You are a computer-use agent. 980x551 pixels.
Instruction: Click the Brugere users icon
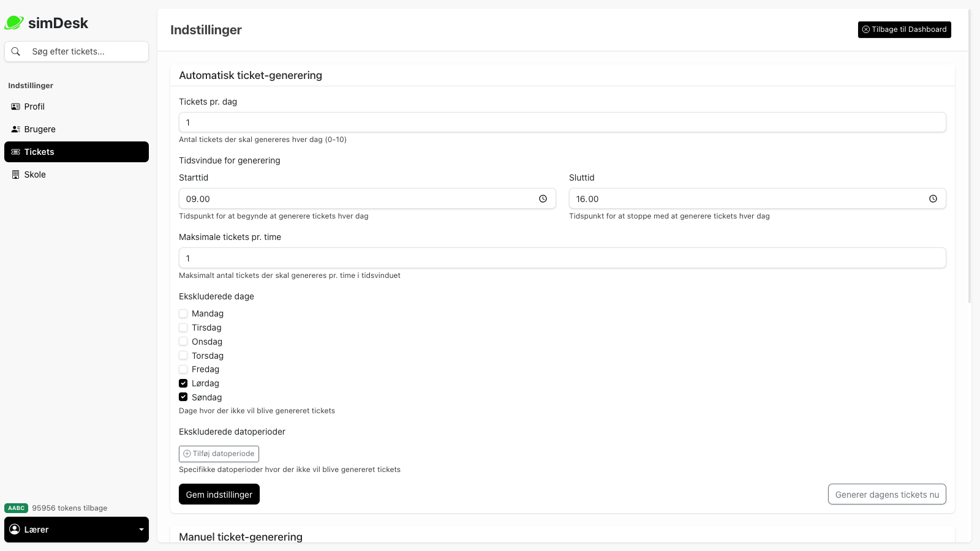[x=15, y=129]
